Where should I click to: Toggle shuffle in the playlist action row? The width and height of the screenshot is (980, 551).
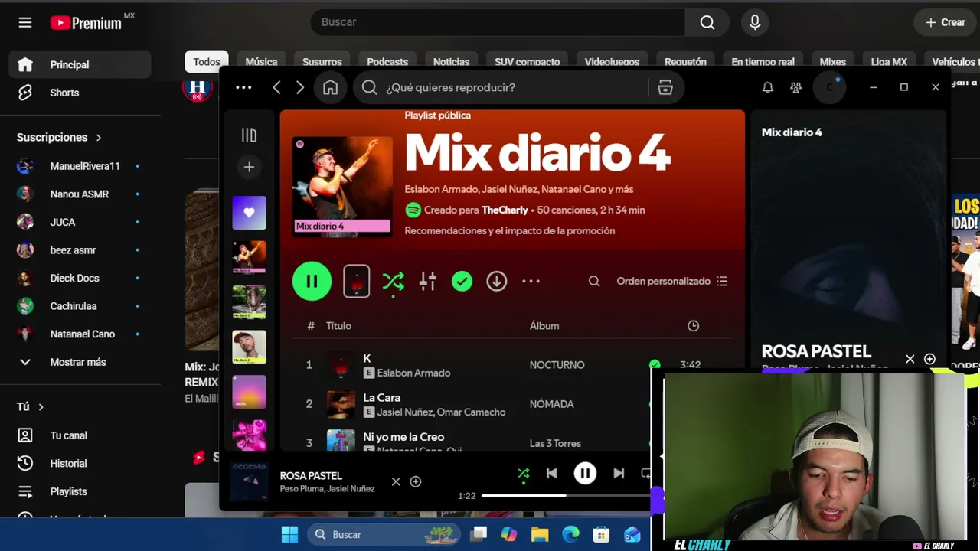(393, 281)
